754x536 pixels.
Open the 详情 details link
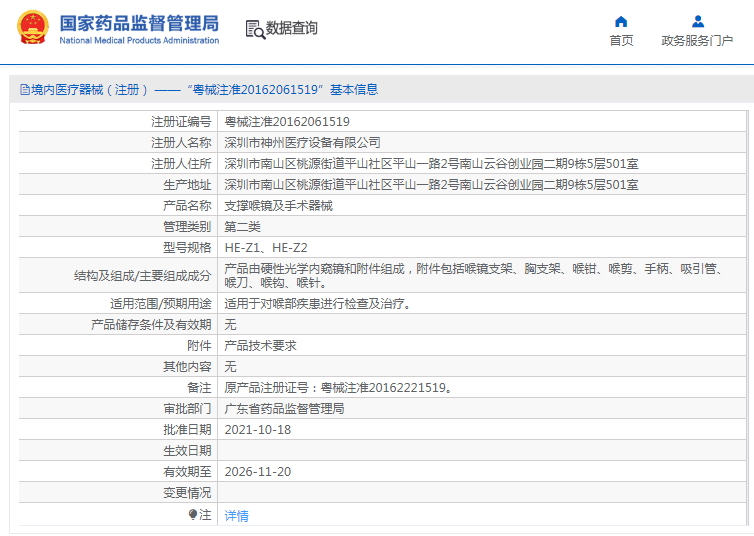pyautogui.click(x=237, y=516)
